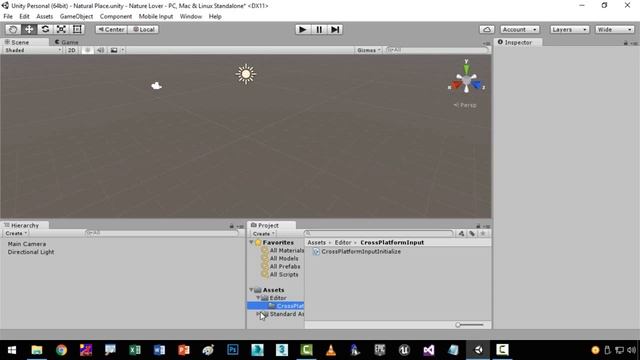Viewport: 640px width, 360px height.
Task: Open the Windows Start menu
Action: 12,350
